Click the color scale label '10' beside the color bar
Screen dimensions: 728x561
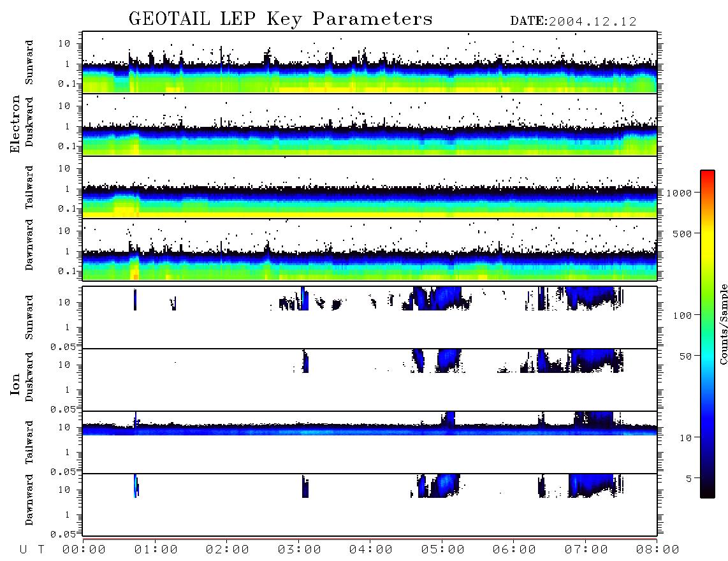point(686,438)
